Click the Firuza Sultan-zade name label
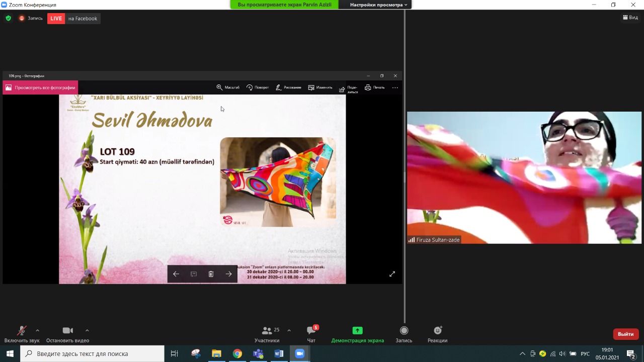 click(x=434, y=240)
